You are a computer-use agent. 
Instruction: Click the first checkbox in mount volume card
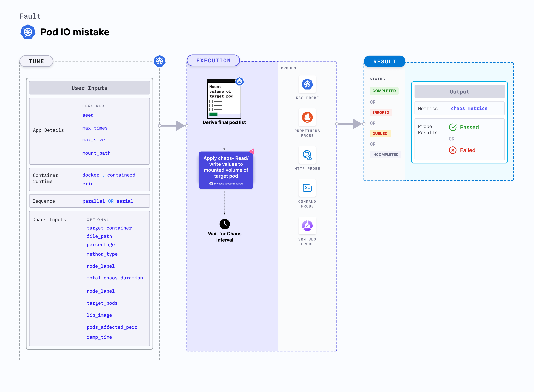click(211, 102)
